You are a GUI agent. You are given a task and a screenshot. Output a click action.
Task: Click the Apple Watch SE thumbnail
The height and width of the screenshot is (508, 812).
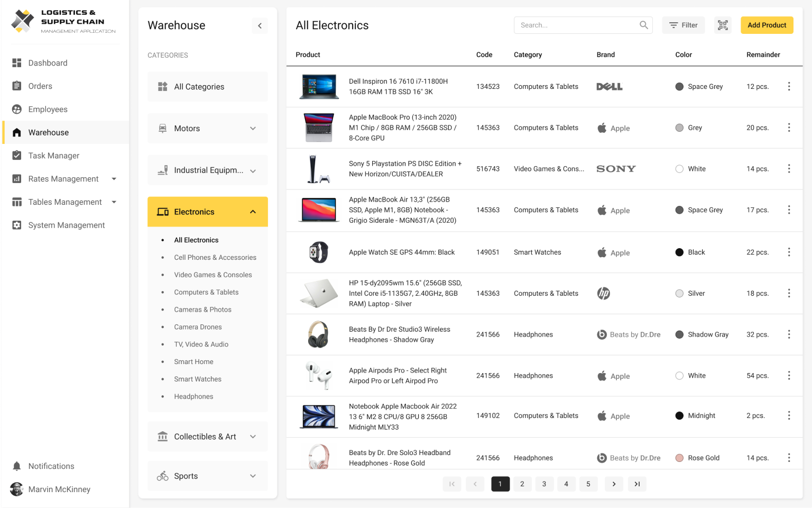coord(319,252)
